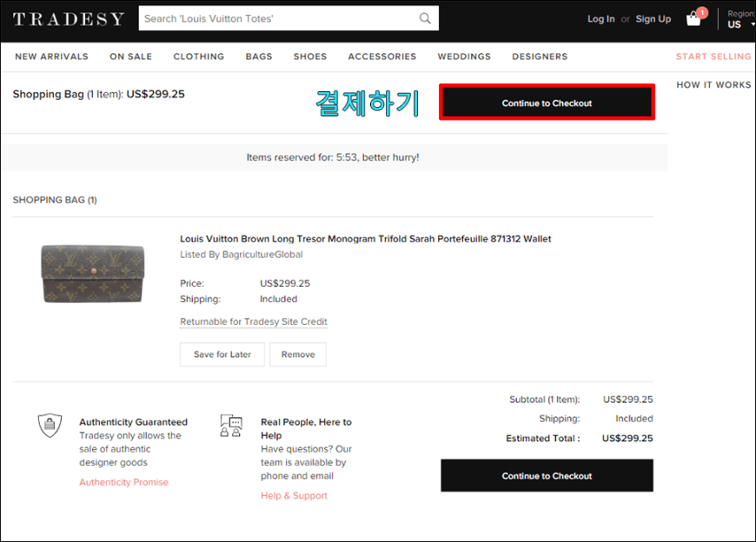The image size is (756, 542).
Task: Select the Accessories menu
Action: (x=381, y=56)
